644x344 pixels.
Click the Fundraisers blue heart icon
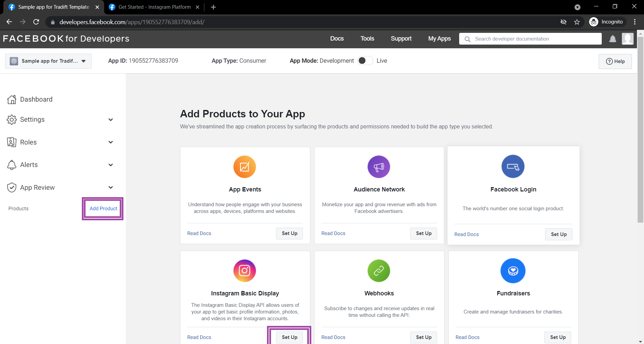pyautogui.click(x=513, y=271)
